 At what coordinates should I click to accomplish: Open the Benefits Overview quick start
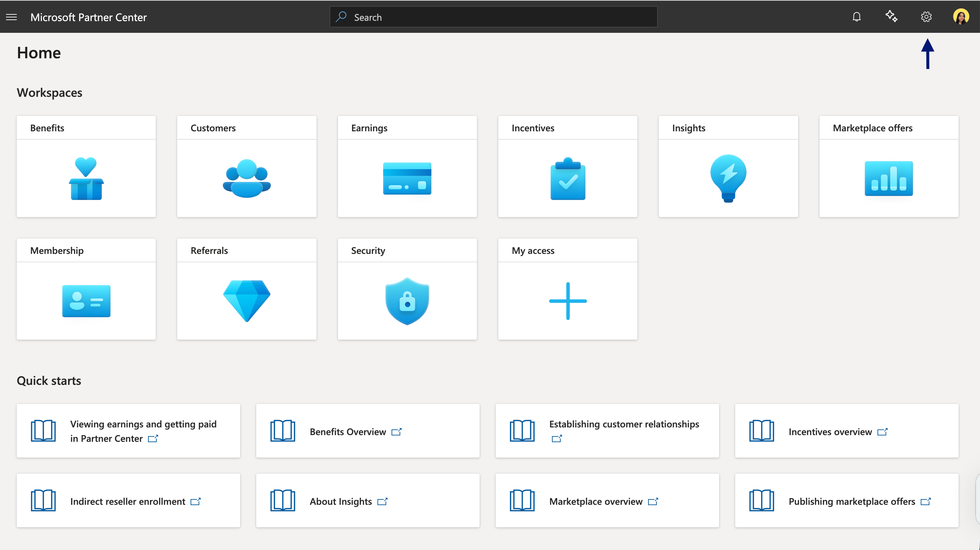click(x=367, y=431)
